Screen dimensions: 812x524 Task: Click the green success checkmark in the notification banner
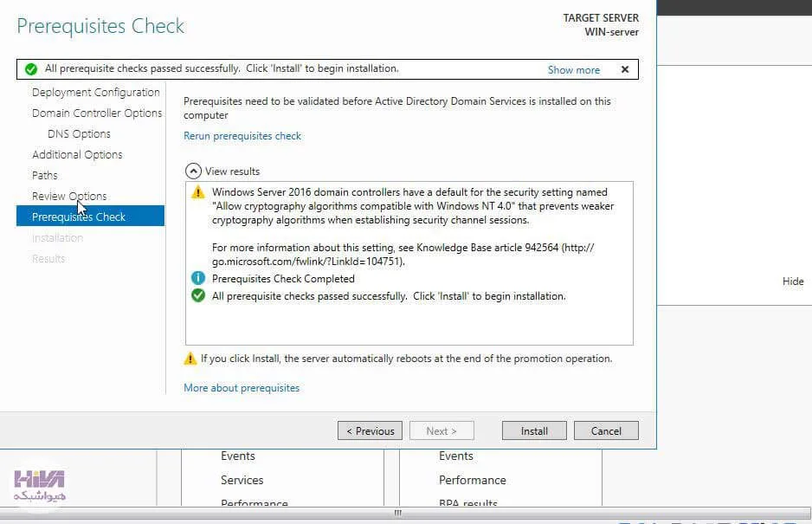(31, 69)
